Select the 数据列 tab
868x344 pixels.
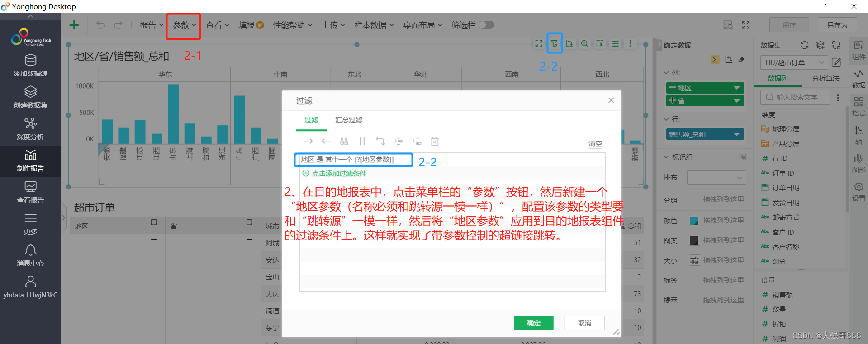point(778,78)
